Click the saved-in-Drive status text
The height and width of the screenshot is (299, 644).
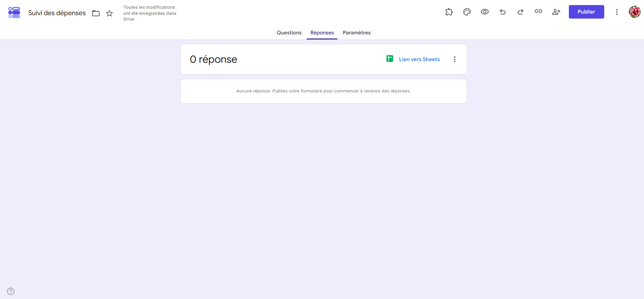pyautogui.click(x=150, y=13)
